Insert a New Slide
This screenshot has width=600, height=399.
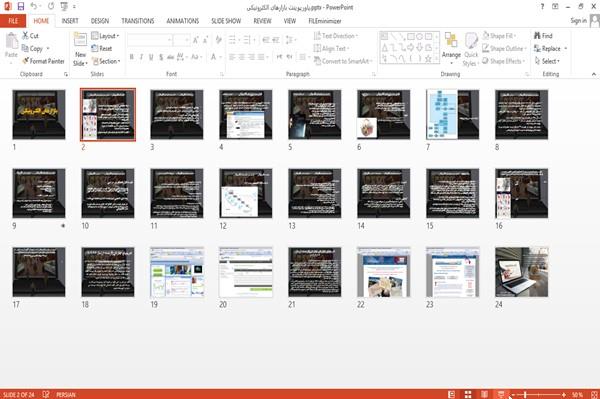click(x=80, y=49)
